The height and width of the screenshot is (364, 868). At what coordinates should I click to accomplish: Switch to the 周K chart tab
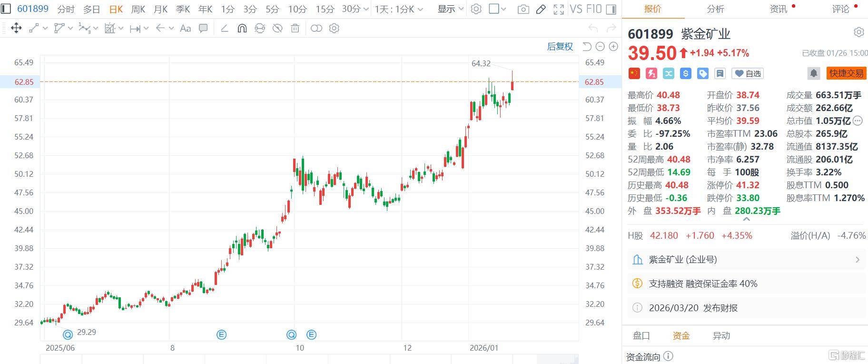pyautogui.click(x=138, y=9)
